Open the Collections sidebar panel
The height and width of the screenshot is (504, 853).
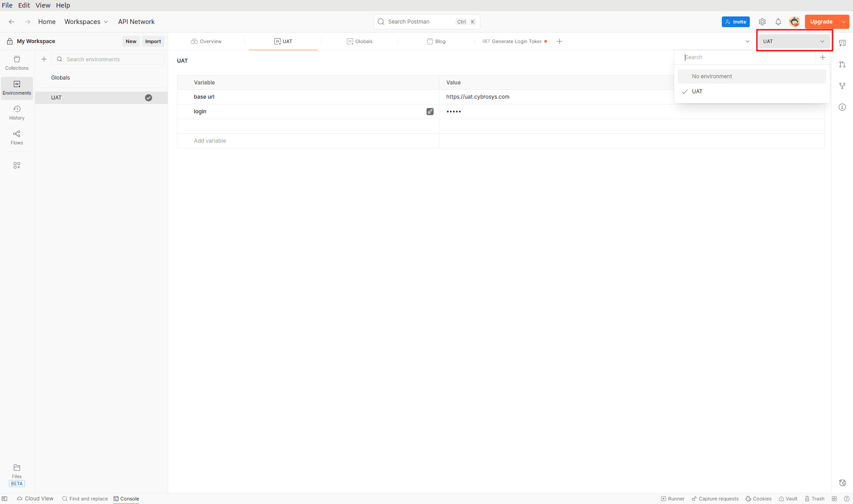[x=16, y=63]
